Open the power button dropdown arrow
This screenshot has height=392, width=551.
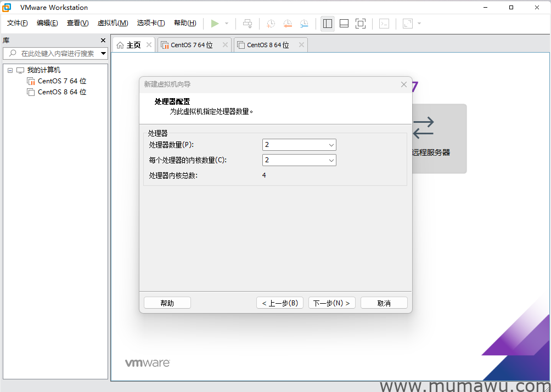click(x=226, y=23)
